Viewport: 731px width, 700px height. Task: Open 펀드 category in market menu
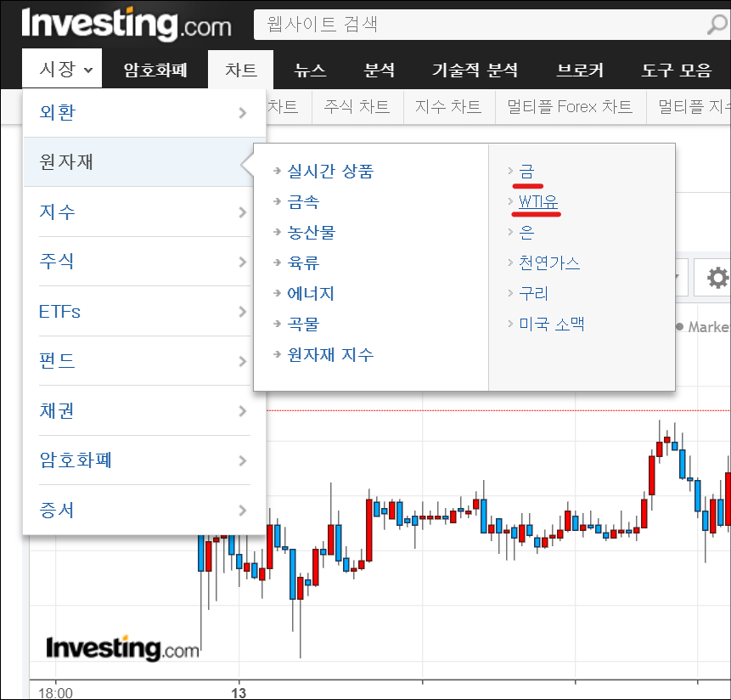(x=57, y=361)
